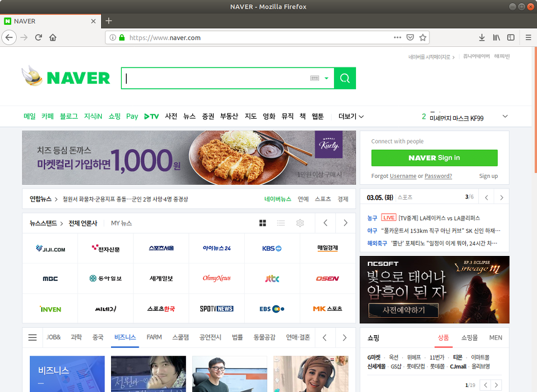The height and width of the screenshot is (392, 537).
Task: Open newsstand settings gear icon
Action: (x=300, y=223)
